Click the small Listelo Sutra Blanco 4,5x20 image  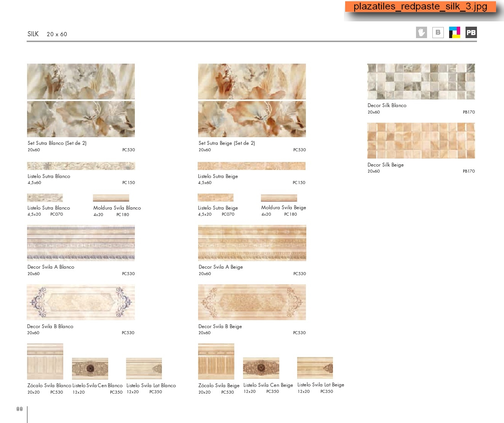(x=45, y=198)
